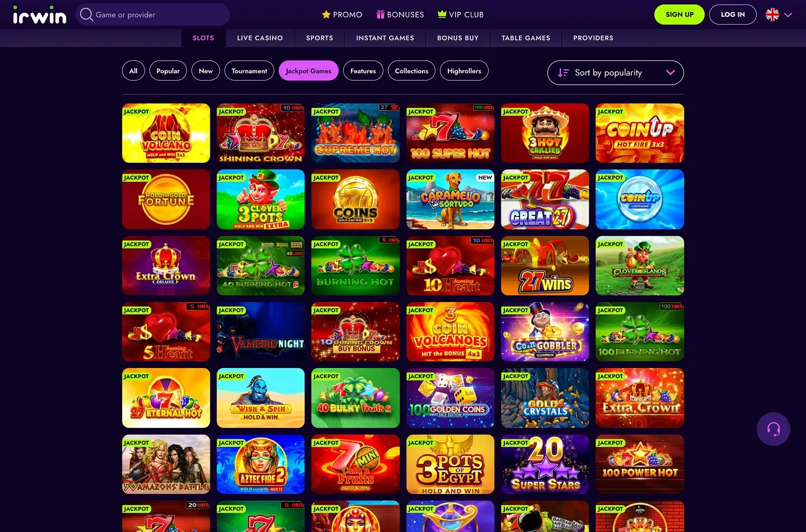Expand the language selector chevron
806x532 pixels.
coord(788,15)
